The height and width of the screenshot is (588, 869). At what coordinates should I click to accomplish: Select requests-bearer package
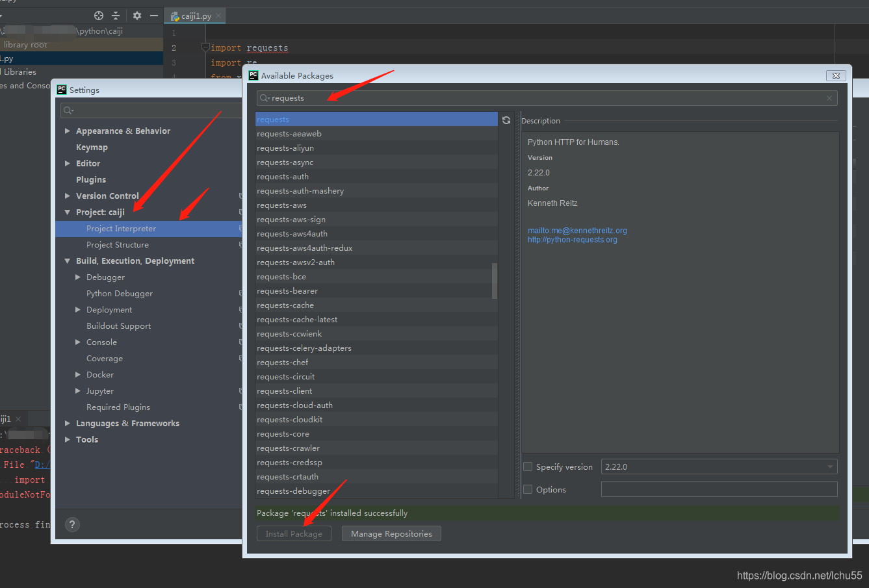click(x=376, y=291)
